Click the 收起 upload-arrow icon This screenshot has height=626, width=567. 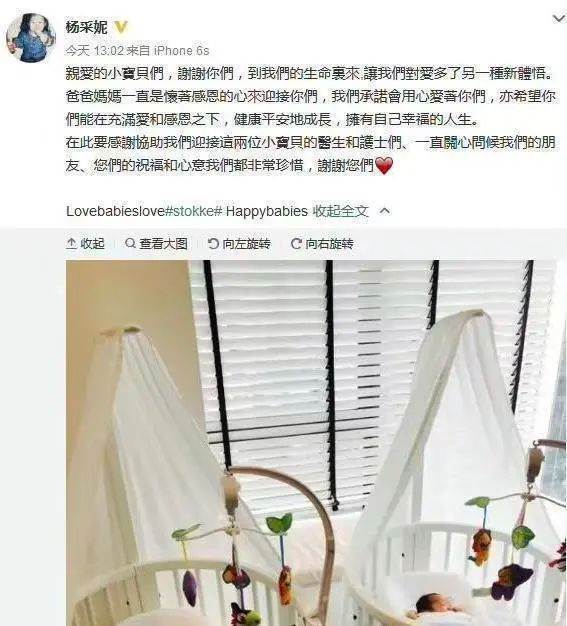[x=71, y=243]
